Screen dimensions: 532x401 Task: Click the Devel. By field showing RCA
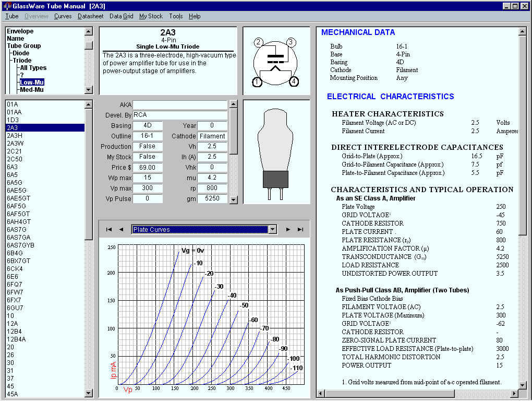[180, 115]
